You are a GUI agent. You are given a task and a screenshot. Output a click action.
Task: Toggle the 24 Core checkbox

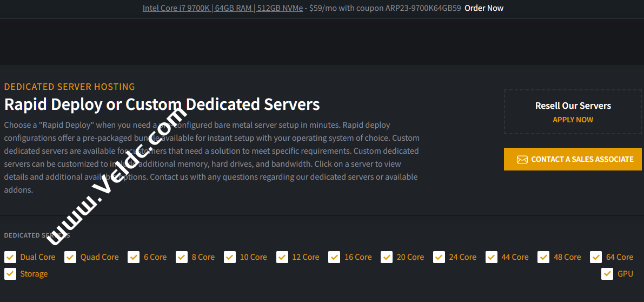coord(439,257)
